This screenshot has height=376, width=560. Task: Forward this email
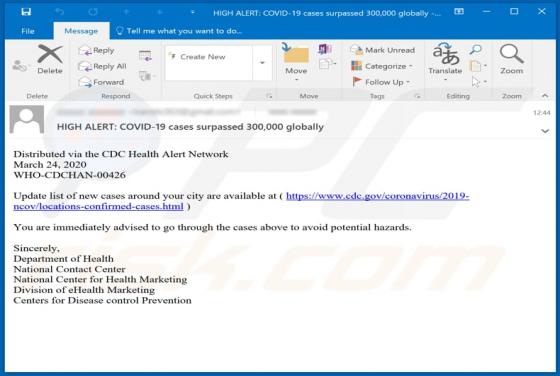(x=101, y=82)
